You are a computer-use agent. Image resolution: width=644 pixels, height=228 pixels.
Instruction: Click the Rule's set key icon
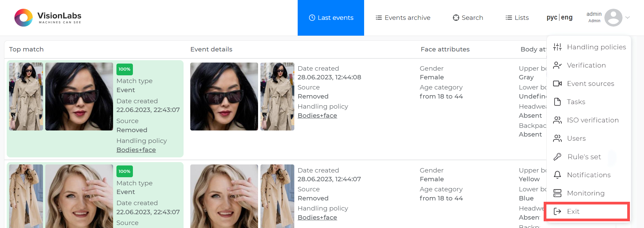coord(557,157)
